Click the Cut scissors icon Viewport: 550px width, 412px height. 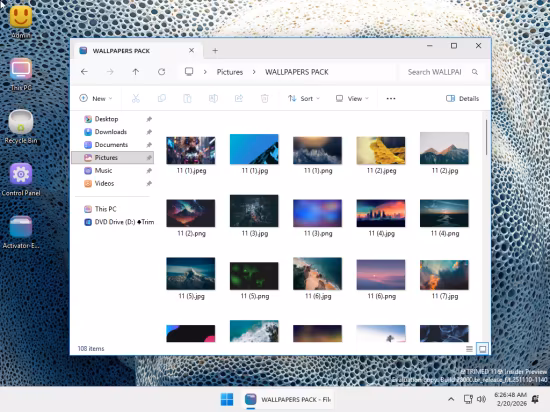click(x=136, y=99)
